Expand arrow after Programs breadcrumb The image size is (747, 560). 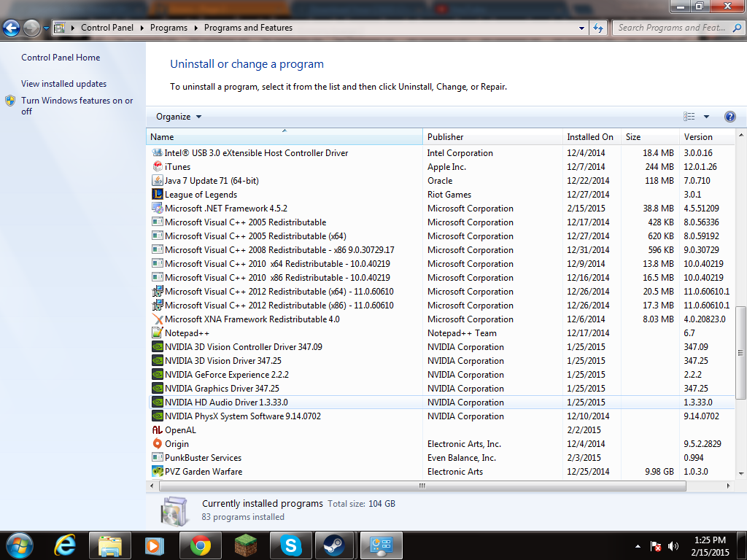pos(196,28)
